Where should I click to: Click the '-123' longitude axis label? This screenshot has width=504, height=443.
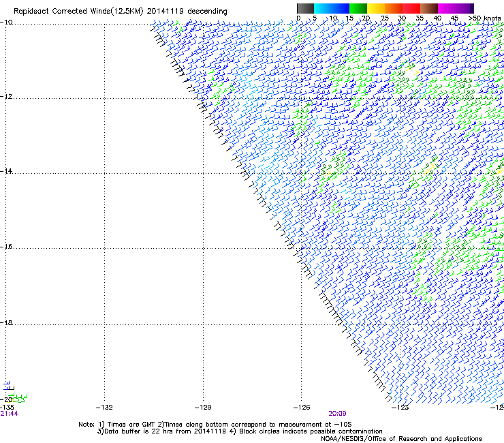pyautogui.click(x=400, y=408)
